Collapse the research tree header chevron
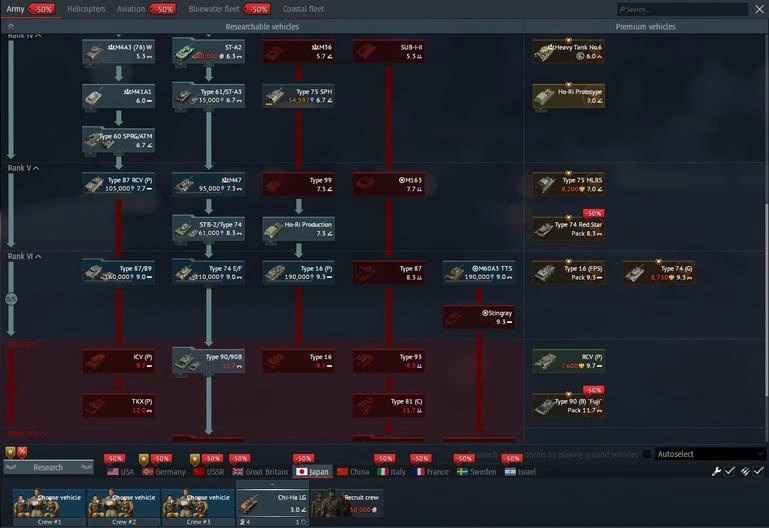 tap(11, 26)
